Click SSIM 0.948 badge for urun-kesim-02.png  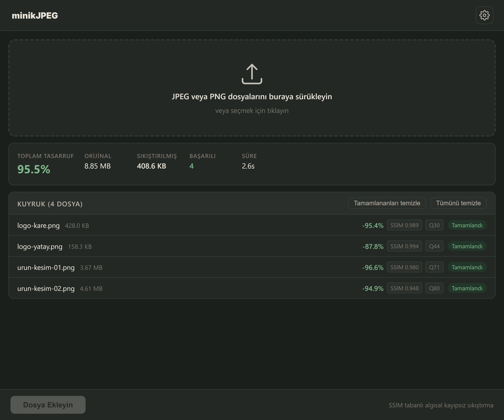404,288
